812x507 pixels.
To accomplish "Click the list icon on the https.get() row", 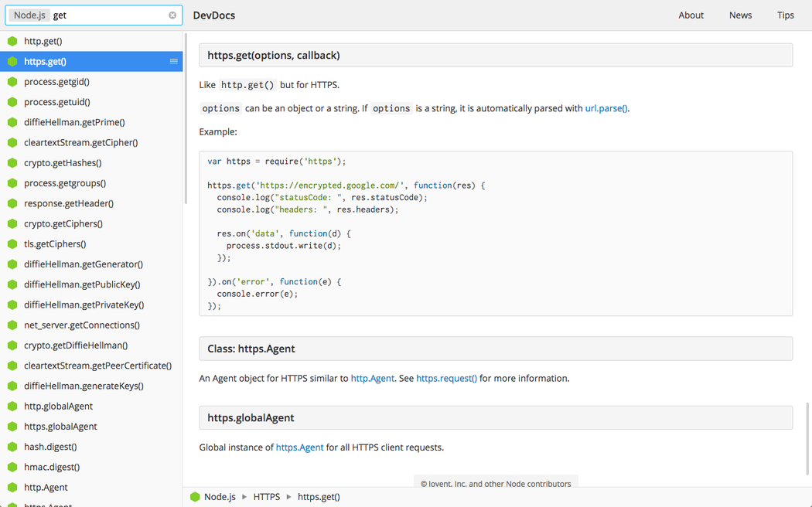I will 174,61.
